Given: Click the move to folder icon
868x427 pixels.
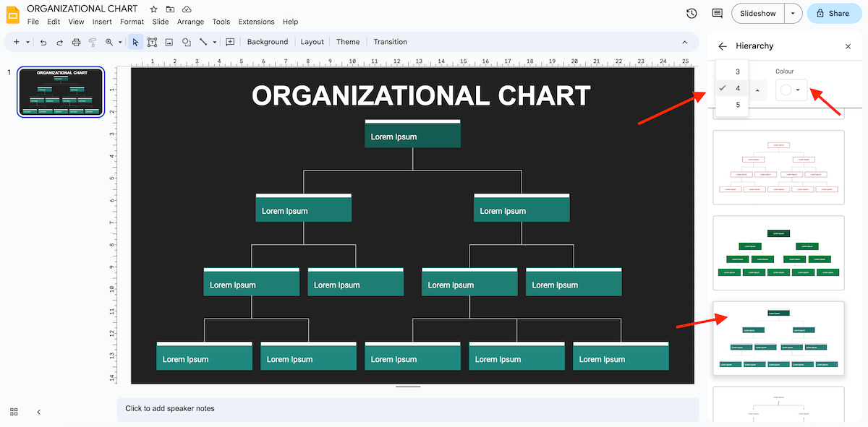Looking at the screenshot, I should point(170,9).
